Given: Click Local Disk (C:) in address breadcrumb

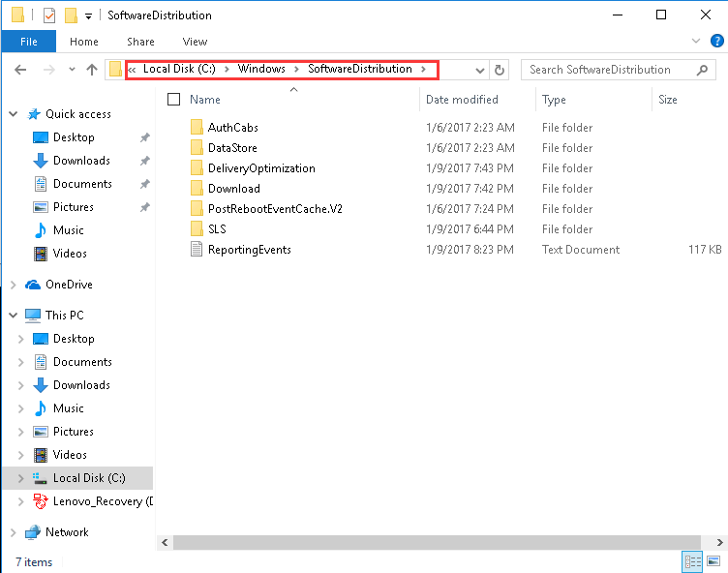Looking at the screenshot, I should [x=179, y=69].
